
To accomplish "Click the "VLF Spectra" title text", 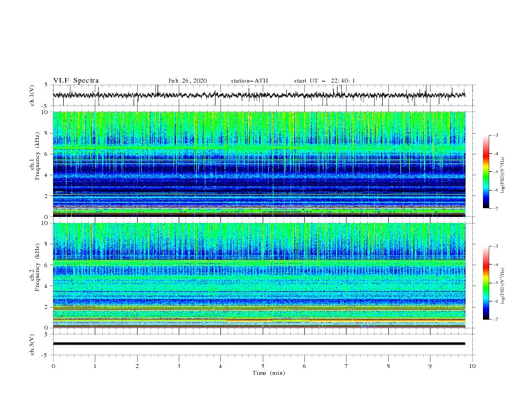I will click(x=76, y=81).
